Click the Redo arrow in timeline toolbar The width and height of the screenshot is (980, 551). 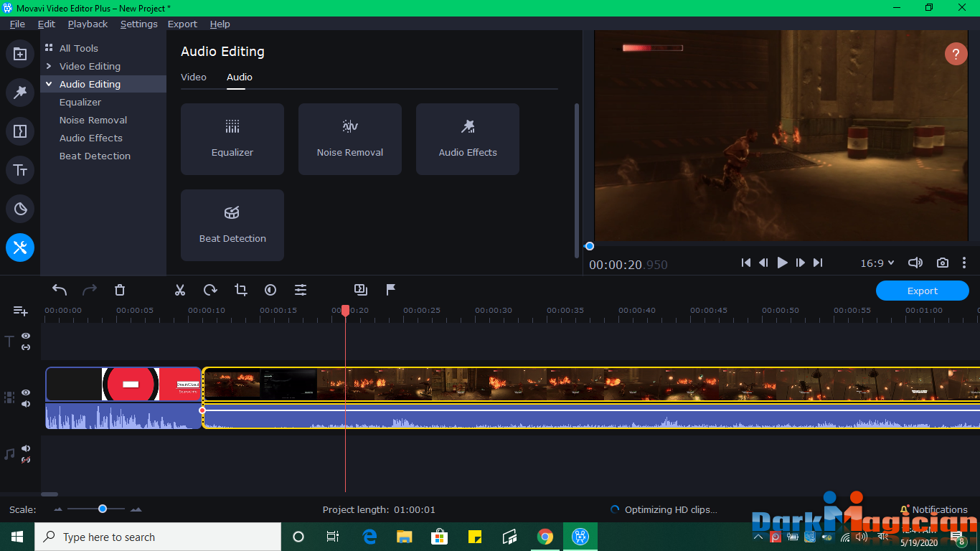tap(90, 290)
